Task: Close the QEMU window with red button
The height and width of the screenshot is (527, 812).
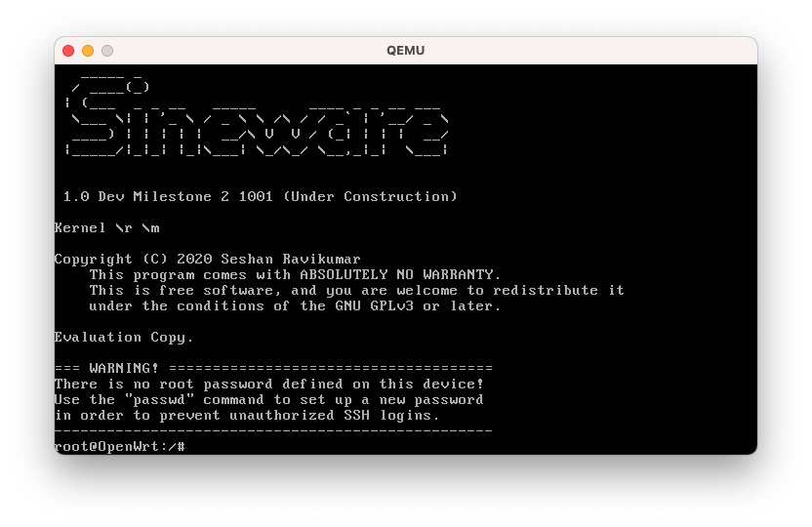Action: 68,51
